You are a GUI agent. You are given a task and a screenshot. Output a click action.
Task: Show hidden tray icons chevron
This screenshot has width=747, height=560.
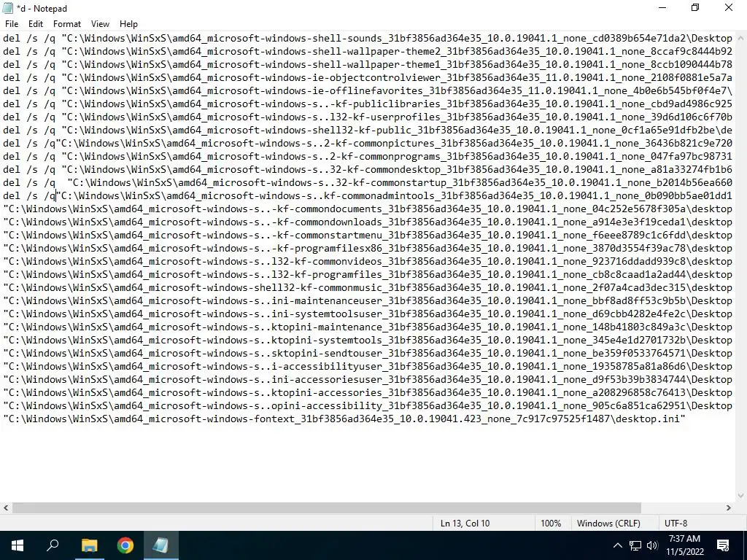click(x=617, y=545)
